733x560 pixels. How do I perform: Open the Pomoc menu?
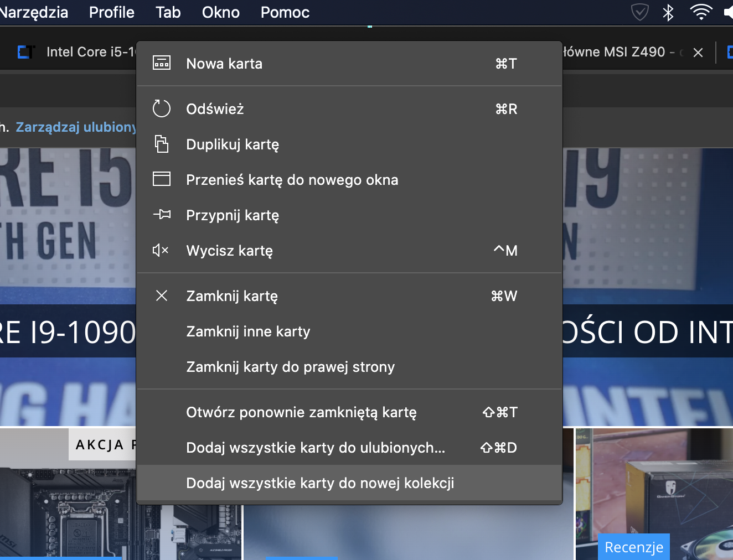pyautogui.click(x=285, y=12)
